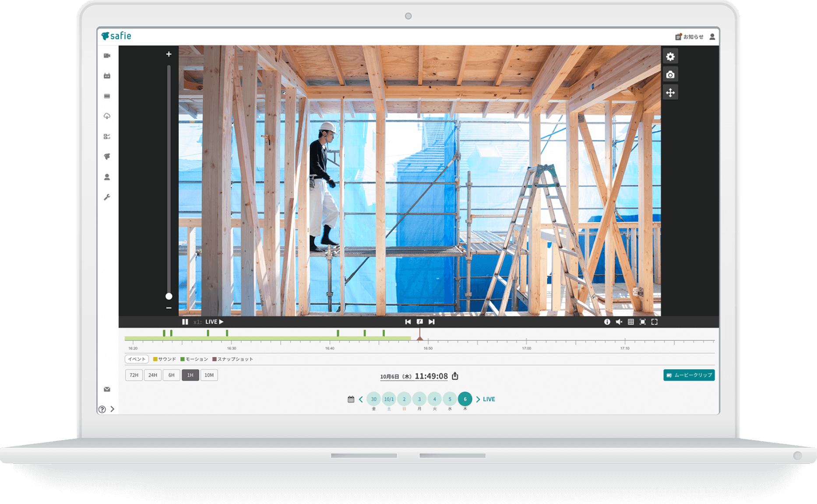Open the お知らせ notifications link

click(x=690, y=37)
